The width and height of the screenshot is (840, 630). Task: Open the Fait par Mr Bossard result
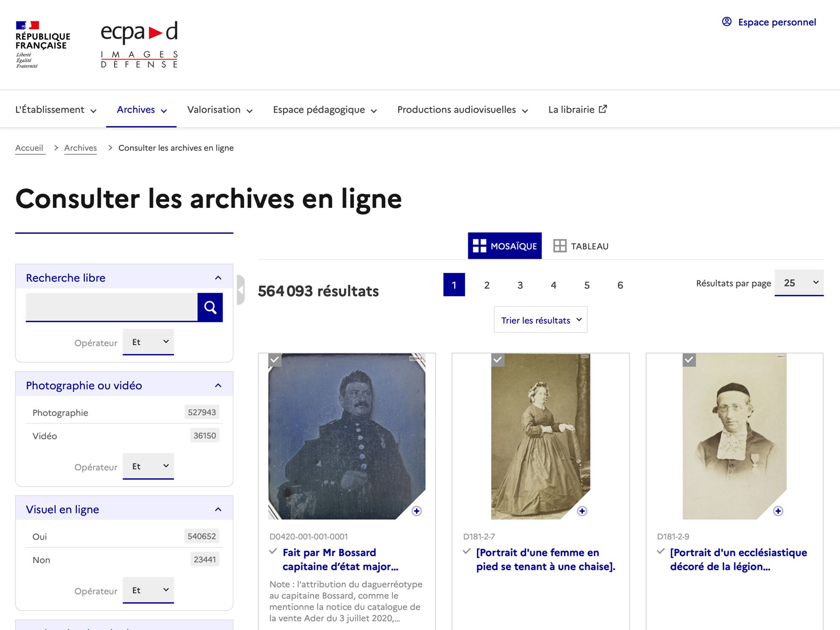(339, 559)
